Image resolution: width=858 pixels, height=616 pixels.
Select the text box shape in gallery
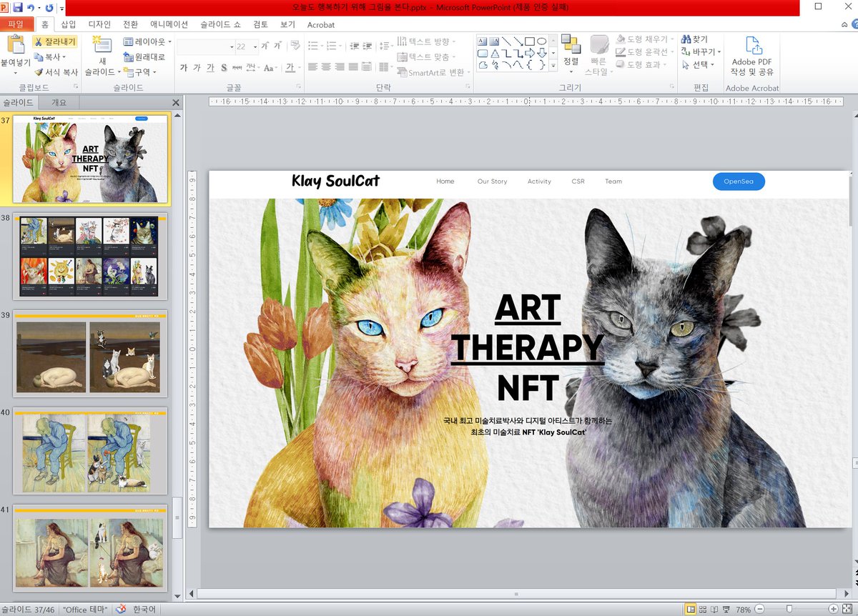coord(483,41)
